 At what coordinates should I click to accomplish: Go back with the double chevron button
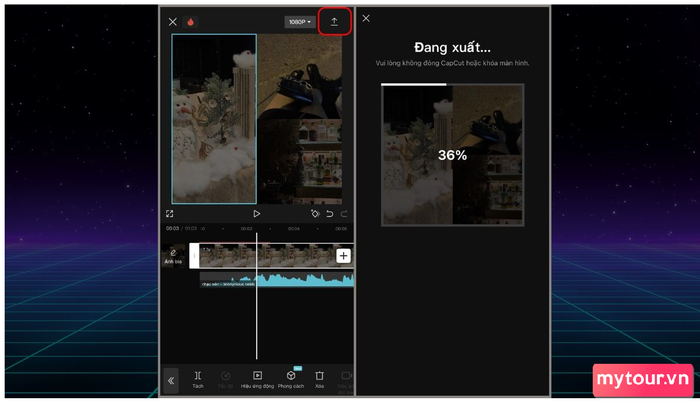171,381
